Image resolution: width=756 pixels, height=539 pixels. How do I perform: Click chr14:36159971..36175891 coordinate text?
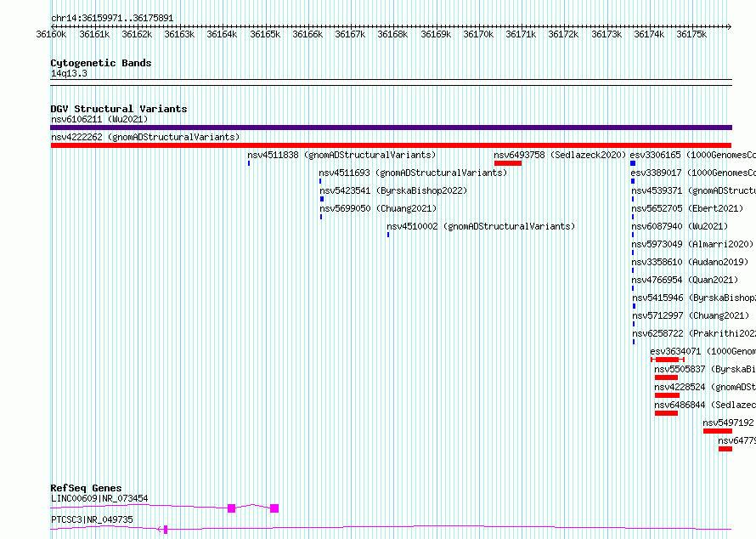[x=112, y=19]
